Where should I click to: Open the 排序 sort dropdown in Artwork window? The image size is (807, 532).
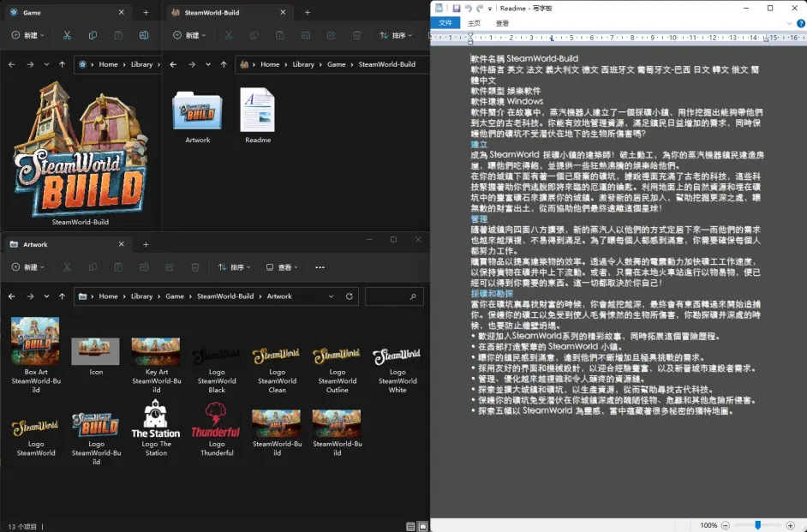tap(234, 267)
